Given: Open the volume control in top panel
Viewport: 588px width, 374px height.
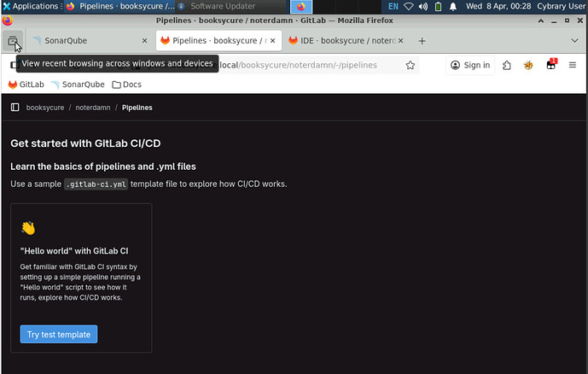Looking at the screenshot, I should (x=422, y=6).
